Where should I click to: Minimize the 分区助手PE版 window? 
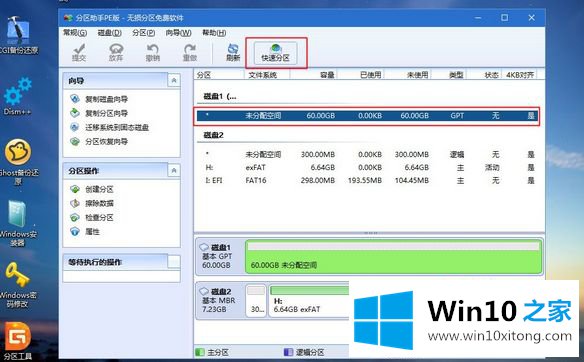point(478,18)
